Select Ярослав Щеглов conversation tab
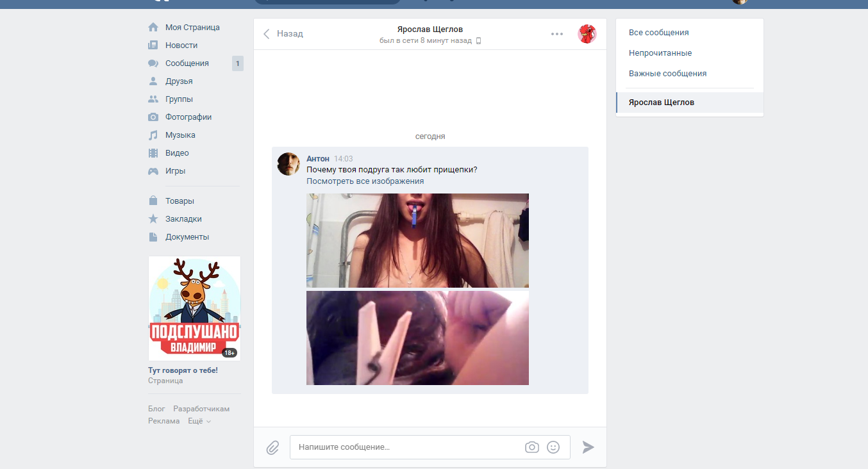The height and width of the screenshot is (469, 868). pos(690,103)
